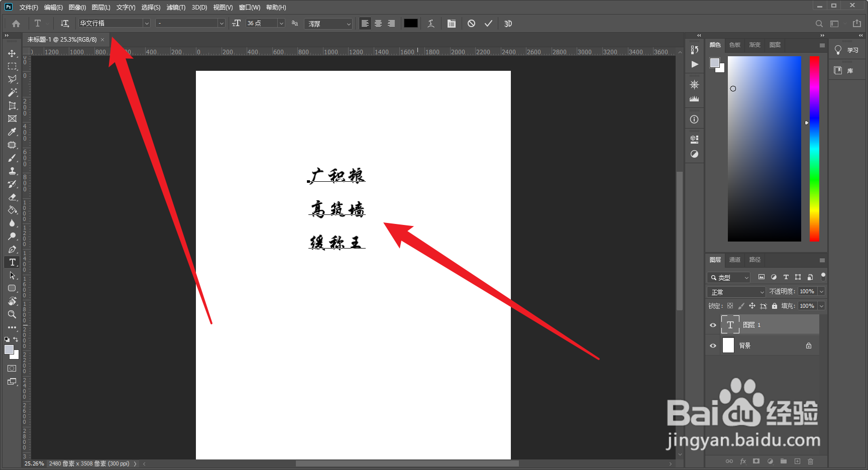This screenshot has width=868, height=470.
Task: Select the 未标题-1 document tab
Action: point(62,39)
